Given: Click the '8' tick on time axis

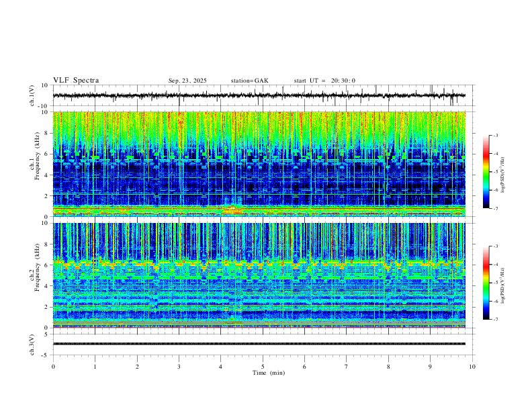Looking at the screenshot, I should 388,367.
